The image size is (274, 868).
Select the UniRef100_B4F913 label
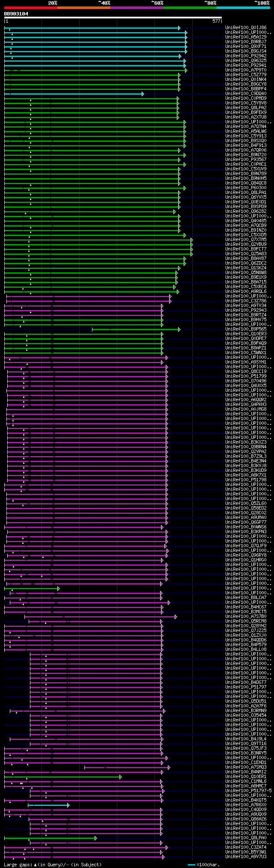pos(246,146)
